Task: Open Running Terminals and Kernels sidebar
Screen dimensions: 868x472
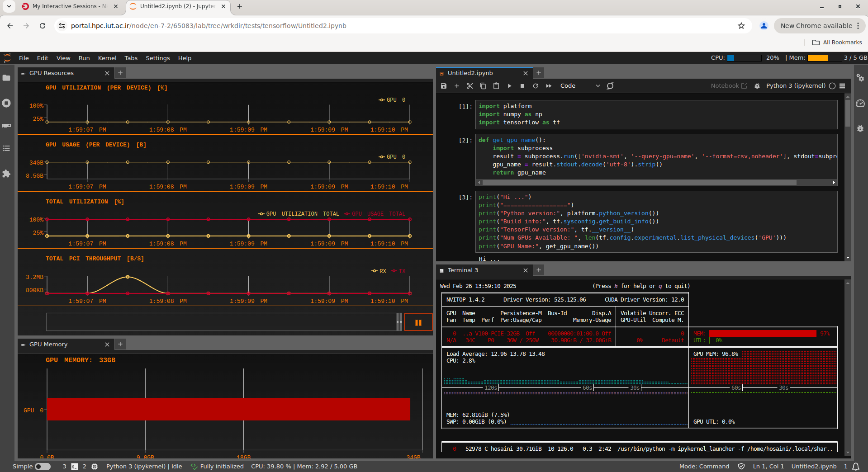Action: click(6, 103)
